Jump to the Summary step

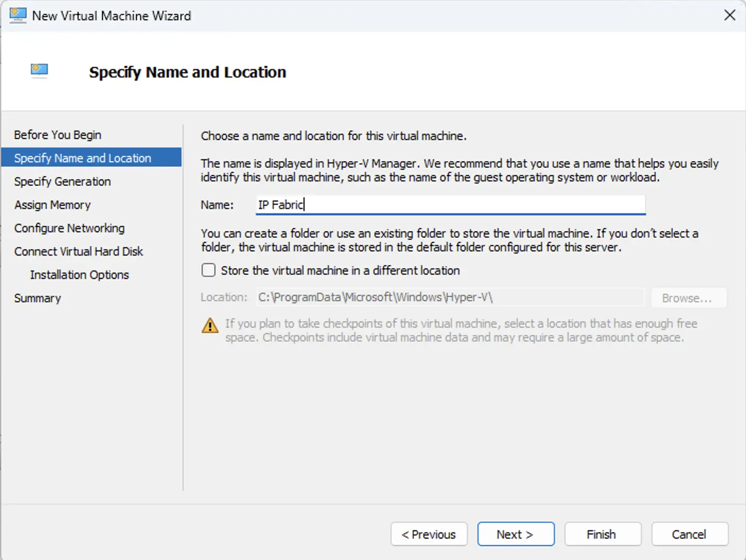37,298
